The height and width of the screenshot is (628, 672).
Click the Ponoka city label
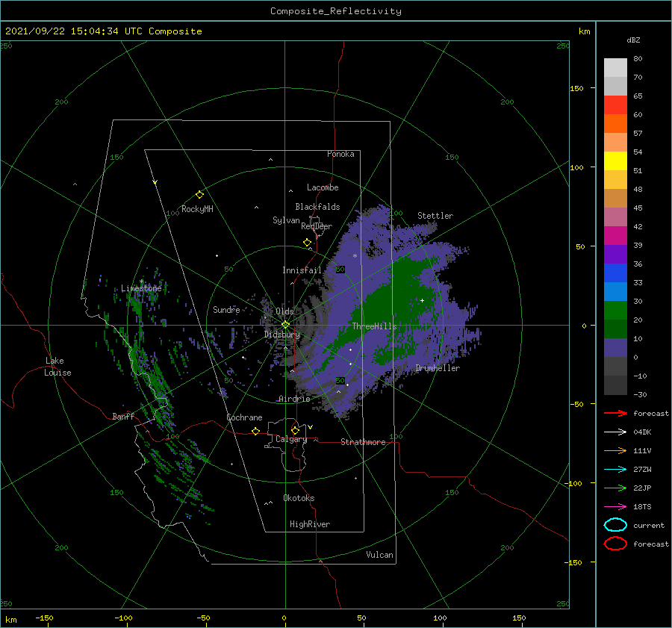340,154
